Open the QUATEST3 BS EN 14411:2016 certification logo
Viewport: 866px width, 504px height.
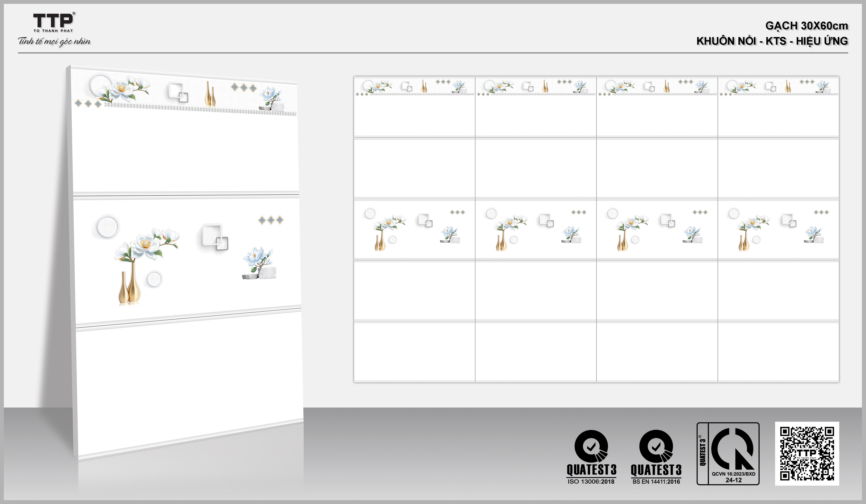(x=656, y=457)
